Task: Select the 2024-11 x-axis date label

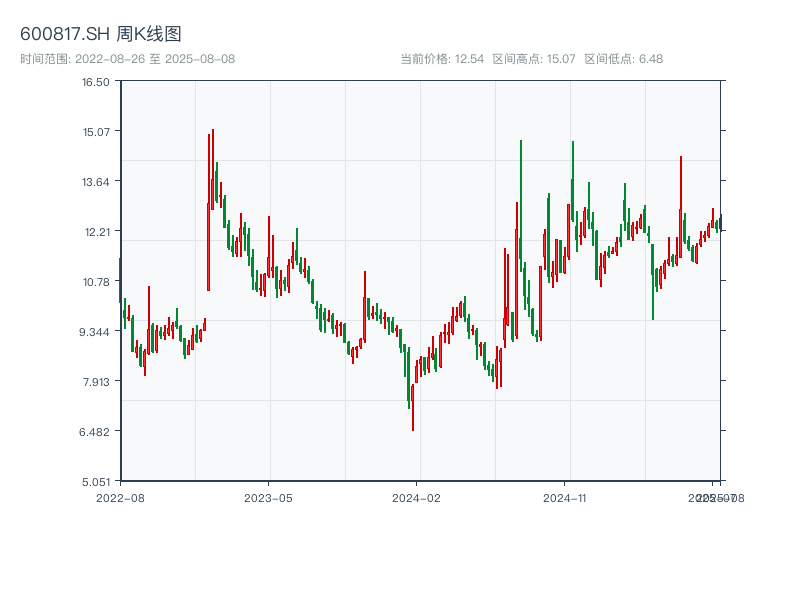Action: coord(565,497)
